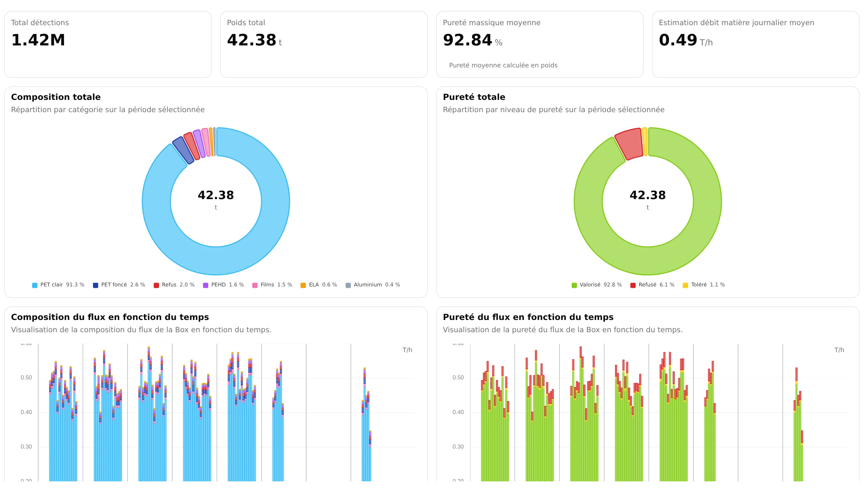
Task: Select the yellow Toléré donut slice
Action: 645,141
